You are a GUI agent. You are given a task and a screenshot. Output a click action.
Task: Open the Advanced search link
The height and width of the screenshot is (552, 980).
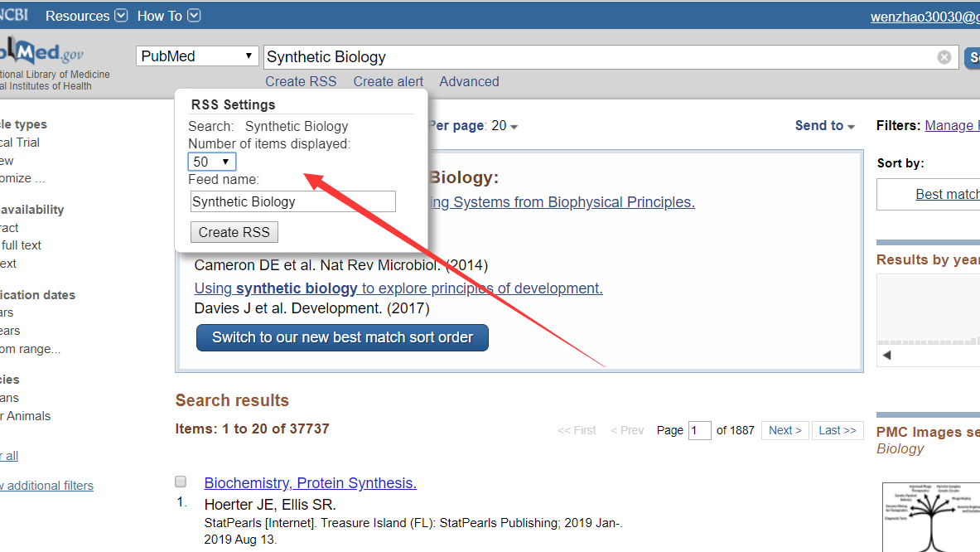coord(469,81)
